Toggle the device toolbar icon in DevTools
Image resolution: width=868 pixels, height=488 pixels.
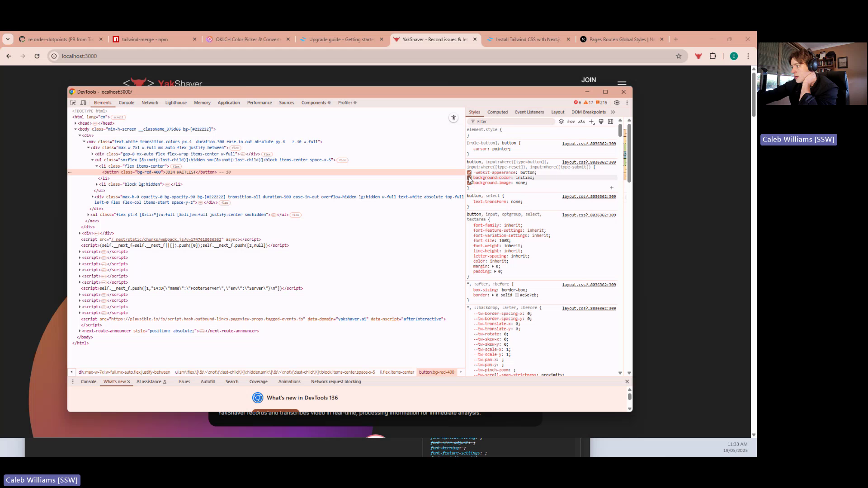click(x=83, y=103)
